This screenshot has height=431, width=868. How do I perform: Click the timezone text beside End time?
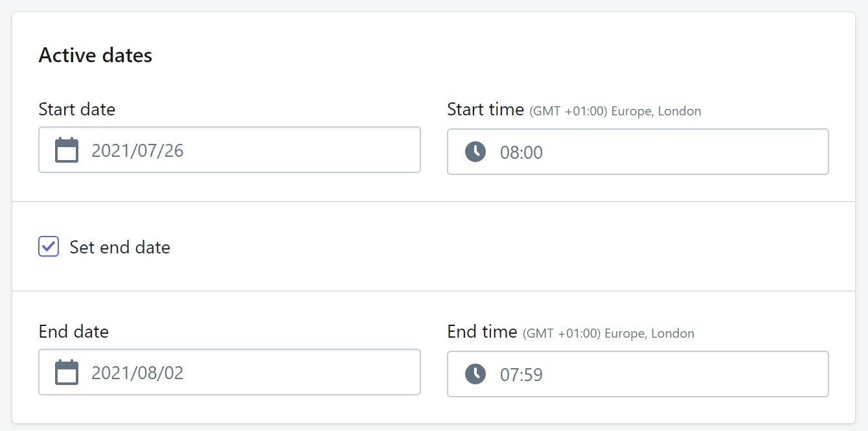[x=608, y=334]
